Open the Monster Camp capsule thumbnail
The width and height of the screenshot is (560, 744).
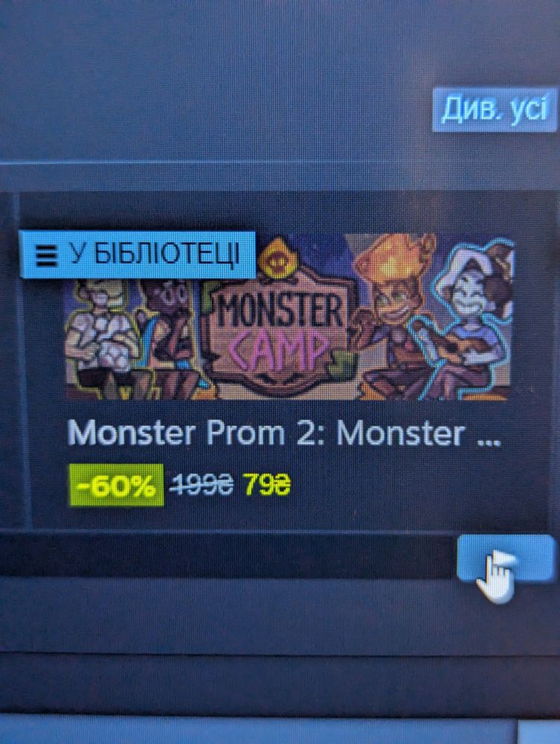click(289, 316)
